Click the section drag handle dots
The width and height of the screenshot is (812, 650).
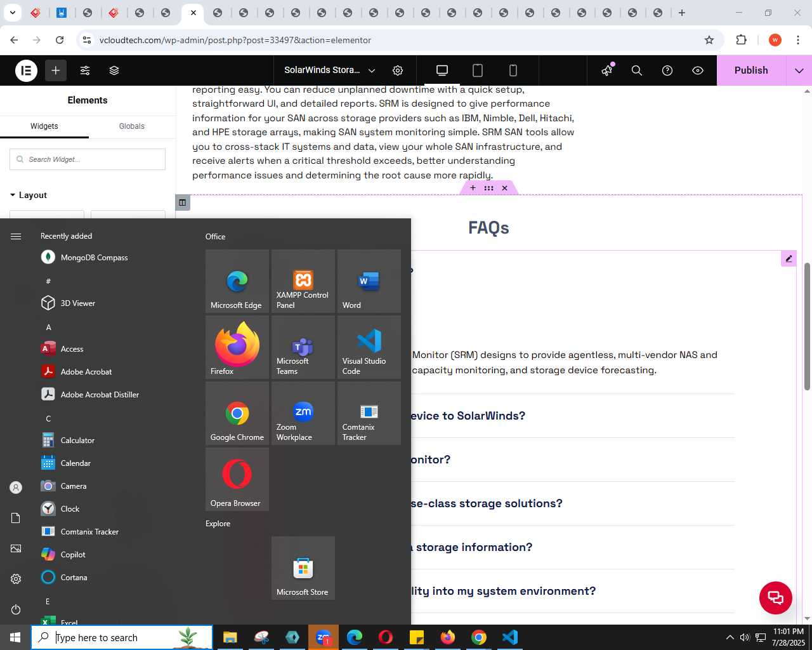click(488, 188)
